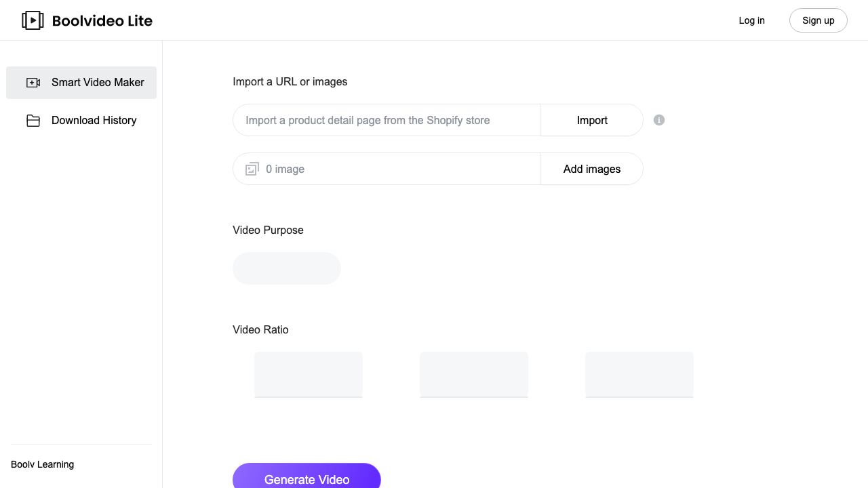Click the image stack icon in image field

[x=252, y=169]
